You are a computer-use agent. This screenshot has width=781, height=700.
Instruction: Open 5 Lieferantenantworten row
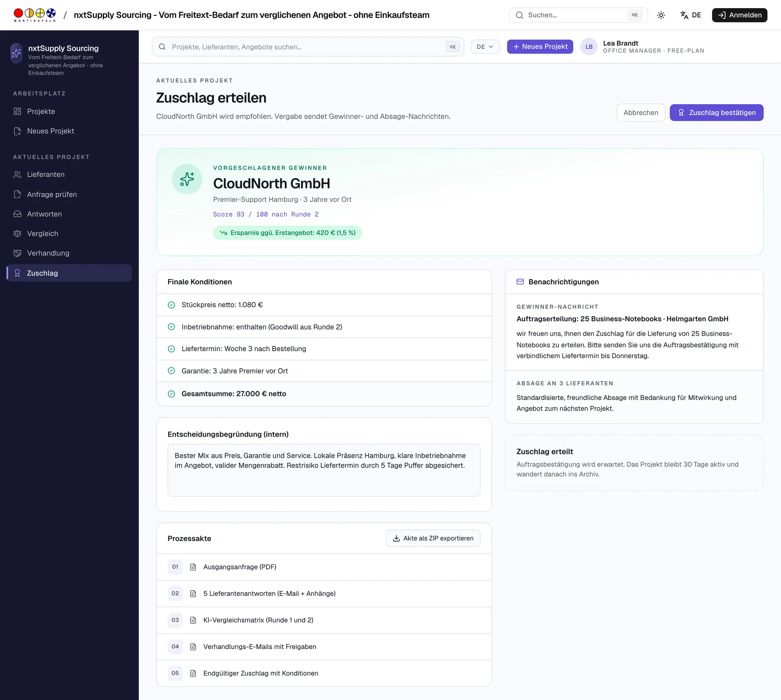(x=324, y=594)
